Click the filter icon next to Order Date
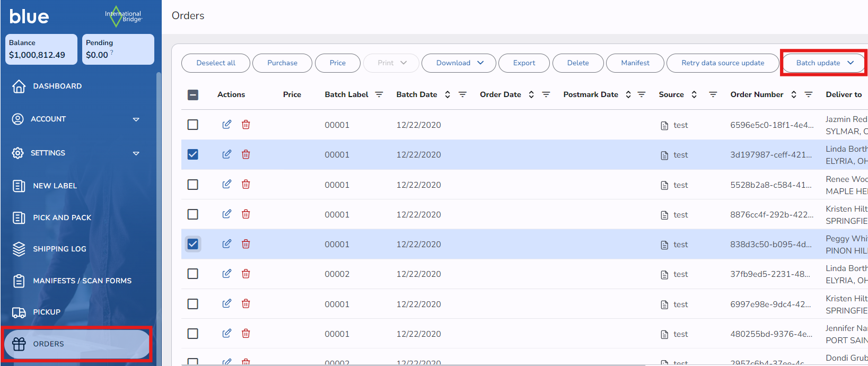Image resolution: width=868 pixels, height=366 pixels. click(546, 94)
